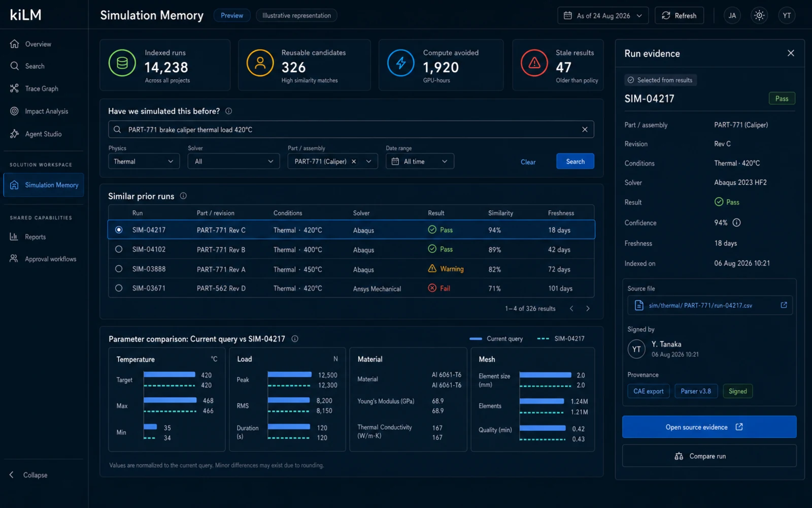Image resolution: width=812 pixels, height=508 pixels.
Task: Expand the Part / assembly dropdown chevron
Action: coord(369,162)
